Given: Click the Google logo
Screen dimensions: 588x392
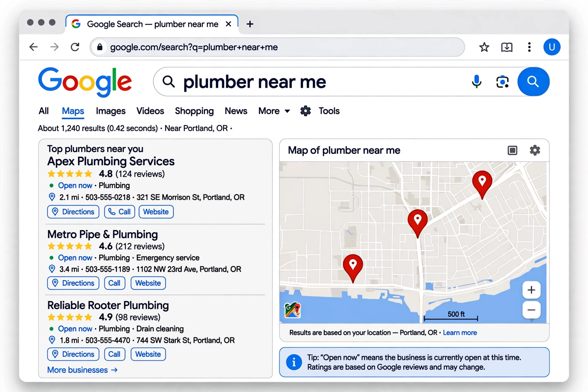Looking at the screenshot, I should (x=85, y=82).
